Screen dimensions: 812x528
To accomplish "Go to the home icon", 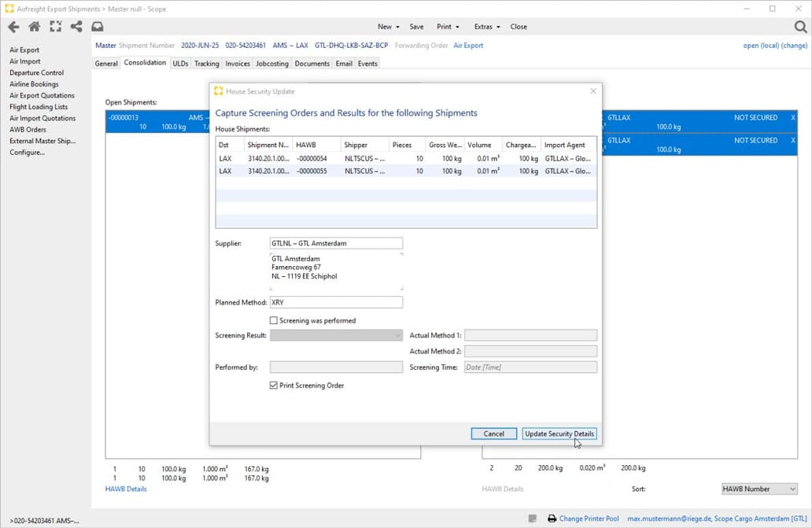I will click(x=35, y=27).
